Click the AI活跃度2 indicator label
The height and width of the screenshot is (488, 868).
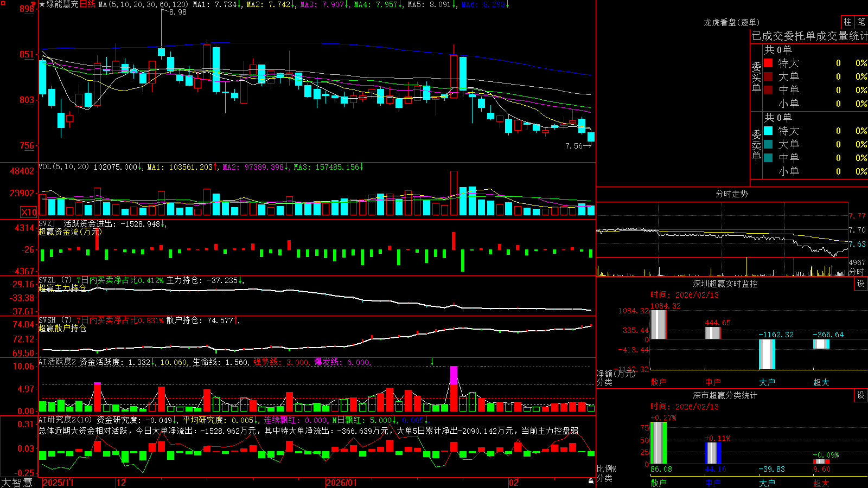[x=58, y=362]
